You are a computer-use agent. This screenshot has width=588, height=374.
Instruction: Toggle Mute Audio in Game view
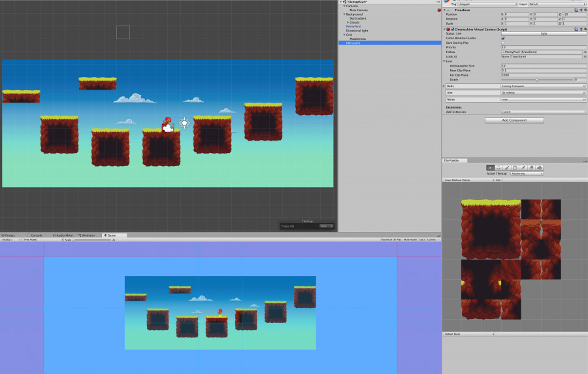point(410,239)
